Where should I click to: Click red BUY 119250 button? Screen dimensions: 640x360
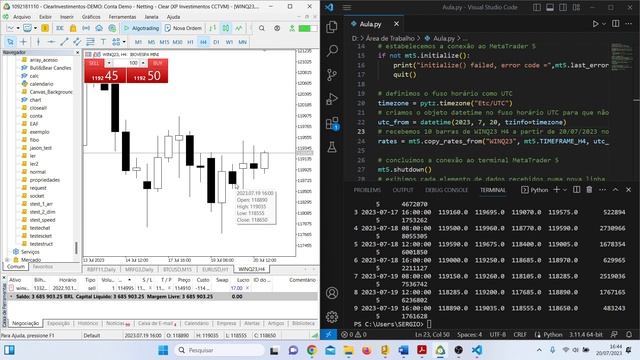point(147,75)
